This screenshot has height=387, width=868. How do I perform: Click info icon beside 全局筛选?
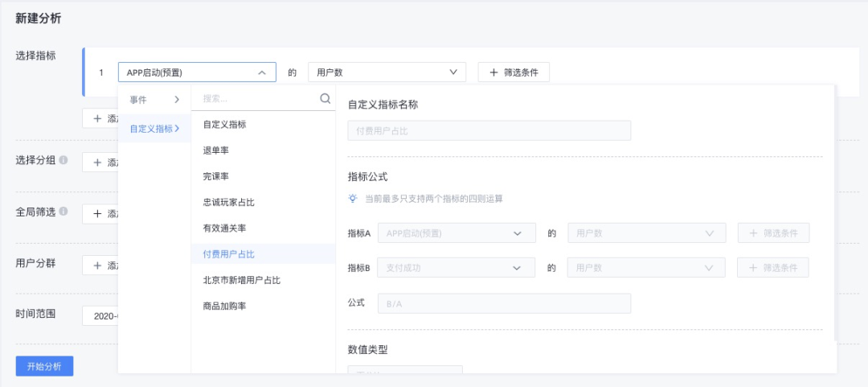[63, 212]
